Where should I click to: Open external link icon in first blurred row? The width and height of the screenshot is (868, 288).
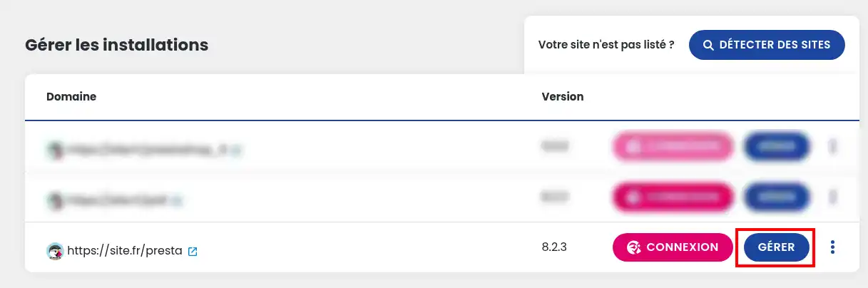tap(236, 150)
